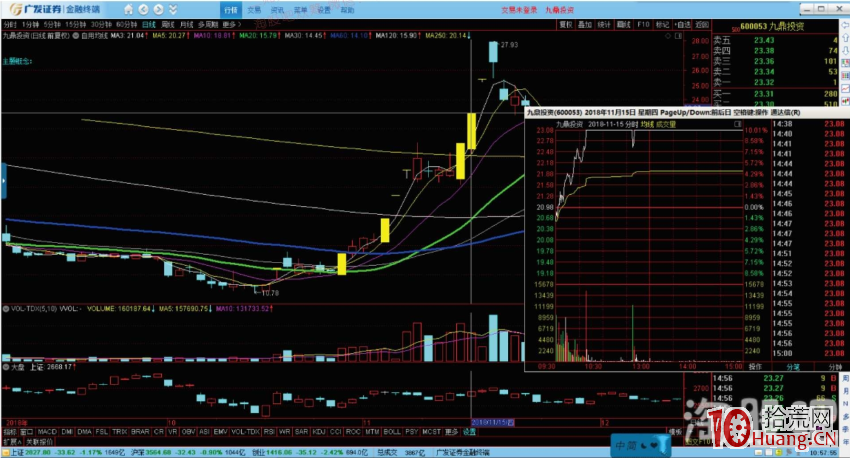Select the MCST indicator tab
Image resolution: width=850 pixels, height=458 pixels.
click(432, 431)
